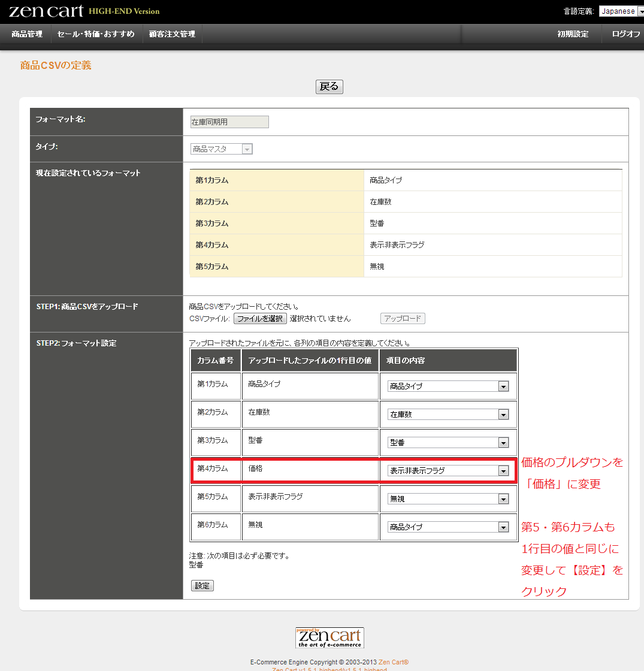Open the 第6カラム 商品タイプ dropdown
The height and width of the screenshot is (671, 644).
448,527
